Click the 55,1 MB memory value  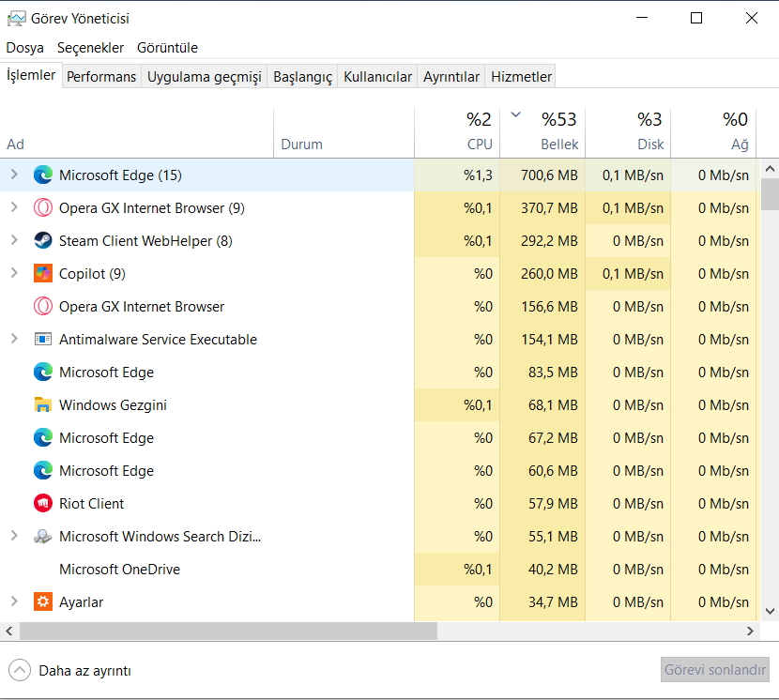553,536
